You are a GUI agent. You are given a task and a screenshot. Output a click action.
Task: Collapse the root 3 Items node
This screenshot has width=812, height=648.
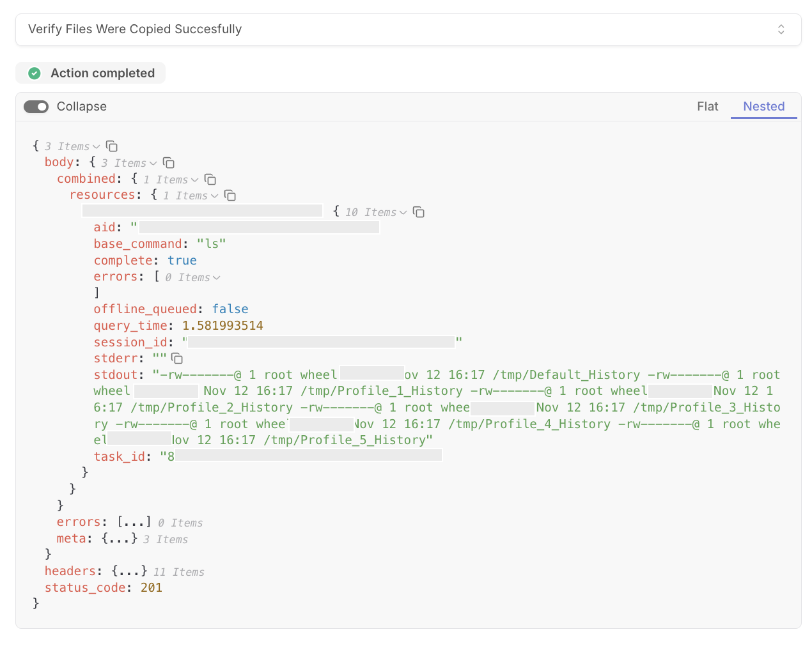coord(97,147)
